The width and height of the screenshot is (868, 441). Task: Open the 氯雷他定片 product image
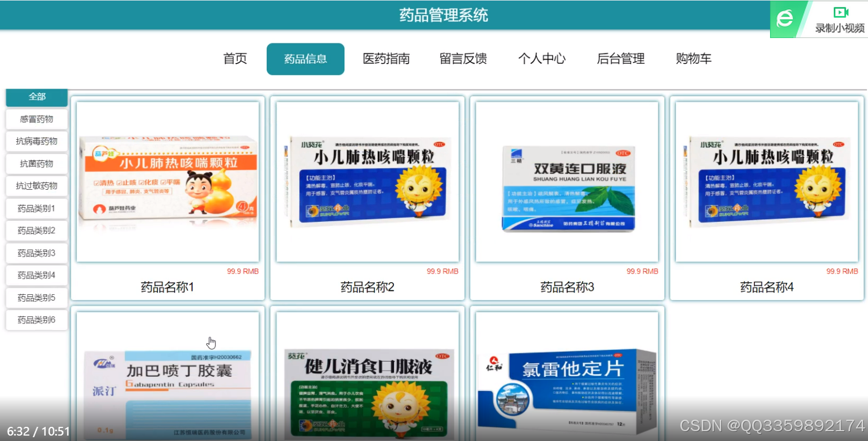(x=567, y=376)
